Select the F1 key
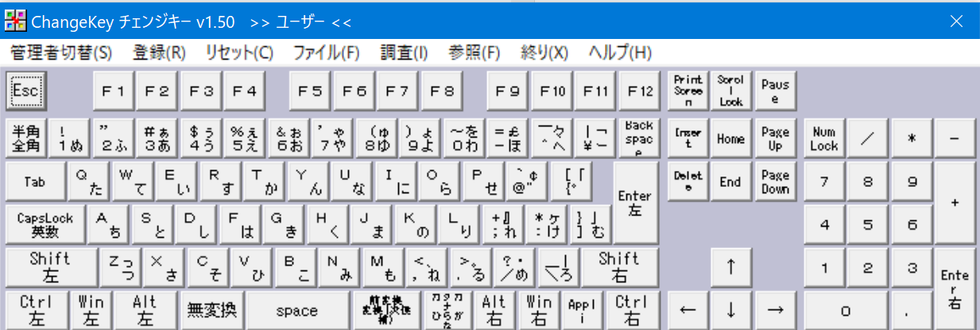Screen dimensions: 980x330 114,91
